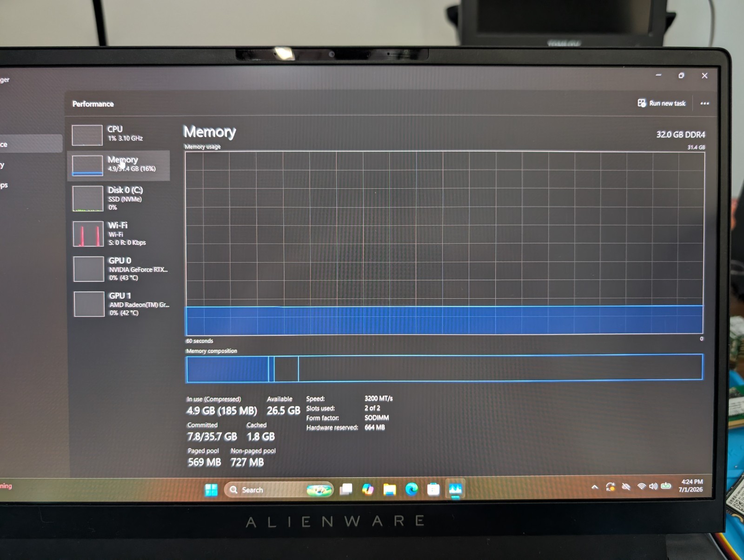The image size is (744, 560).
Task: Click the sync update tray icon
Action: [610, 487]
